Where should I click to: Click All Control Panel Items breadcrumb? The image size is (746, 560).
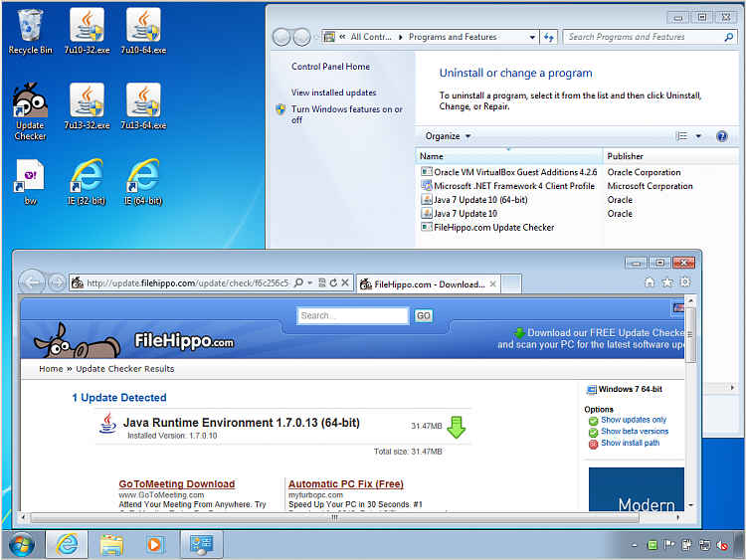371,37
